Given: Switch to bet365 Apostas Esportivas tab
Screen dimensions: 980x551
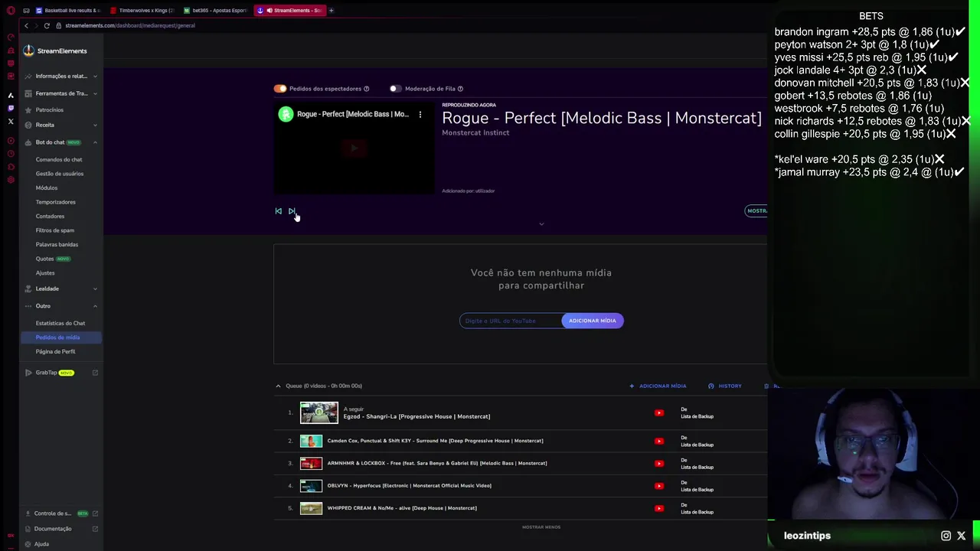Looking at the screenshot, I should pyautogui.click(x=216, y=11).
